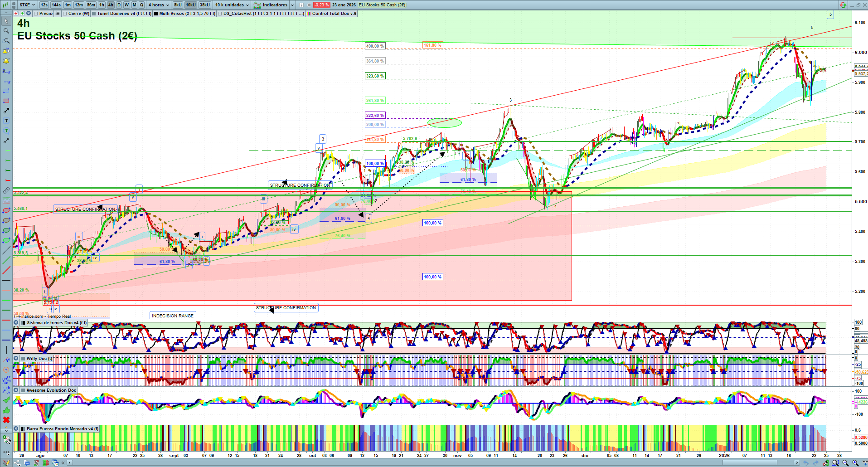Select the arrow cursor tool
The image size is (868, 467).
[x=6, y=21]
